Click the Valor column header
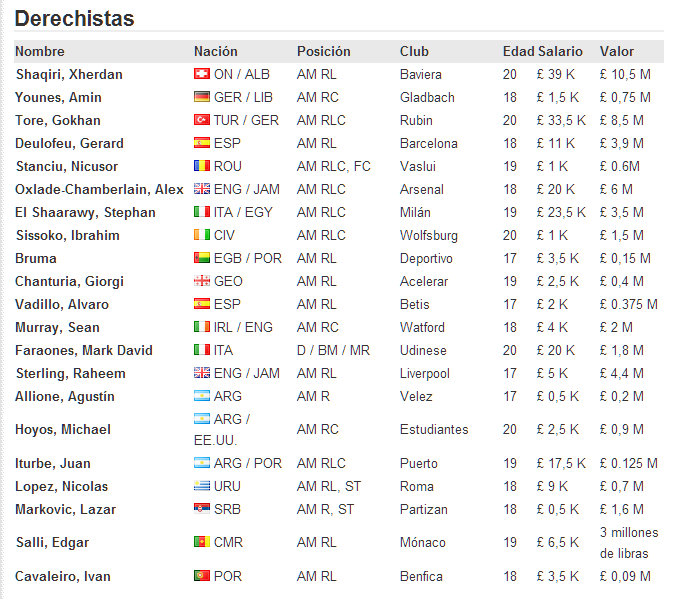The height and width of the screenshot is (599, 676). (617, 51)
